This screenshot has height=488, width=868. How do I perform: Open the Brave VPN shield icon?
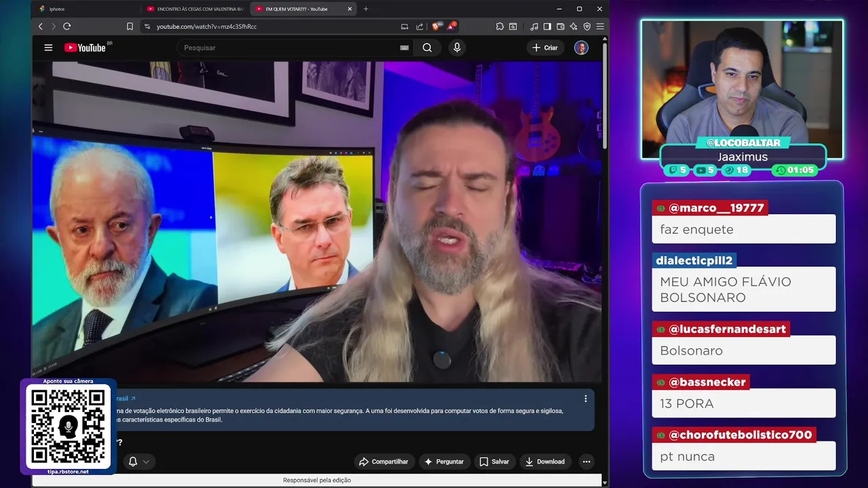pyautogui.click(x=587, y=26)
